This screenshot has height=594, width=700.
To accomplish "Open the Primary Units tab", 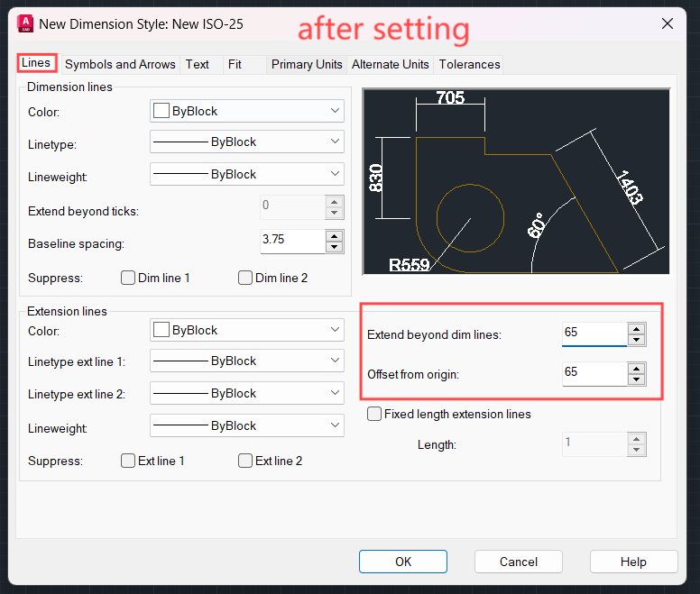I will (307, 64).
